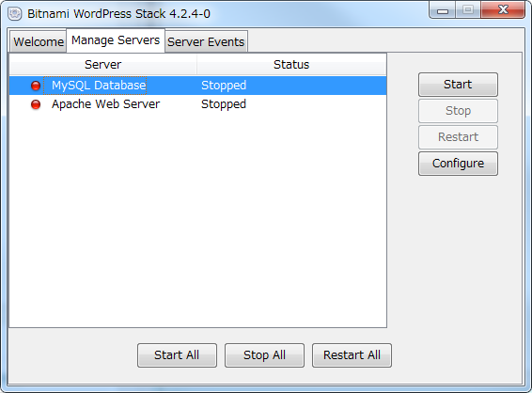Select the Manage Servers tab
532x393 pixels.
116,40
